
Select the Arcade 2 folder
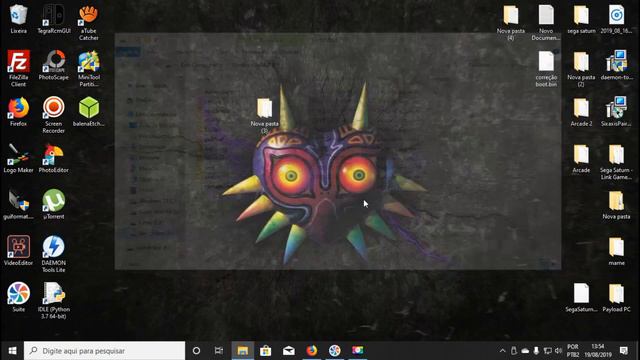click(x=581, y=112)
